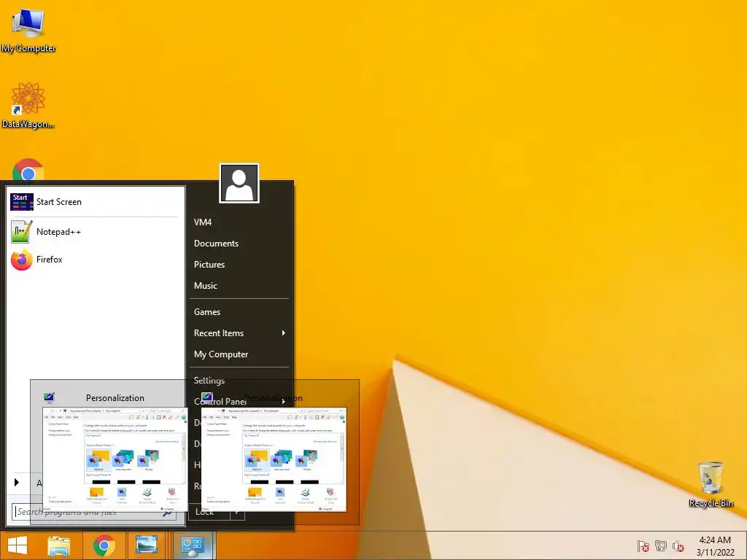
Task: Open the Recycle Bin on the desktop
Action: pyautogui.click(x=711, y=484)
